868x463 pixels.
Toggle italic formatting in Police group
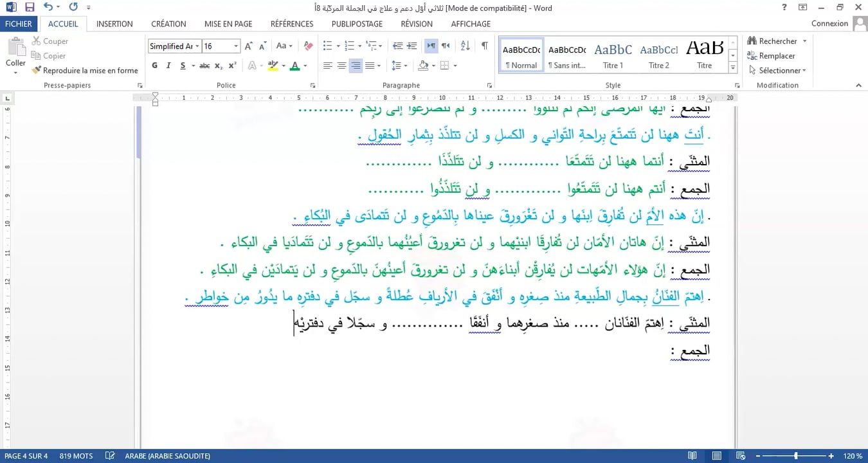[168, 66]
